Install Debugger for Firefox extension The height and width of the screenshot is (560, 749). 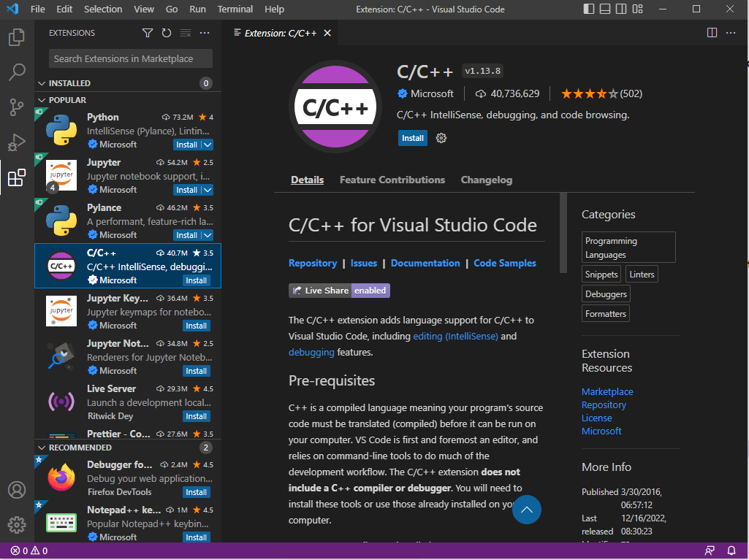(x=197, y=492)
